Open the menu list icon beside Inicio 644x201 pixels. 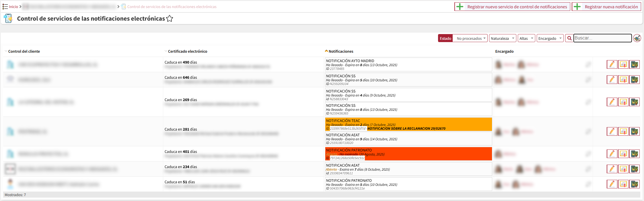click(5, 7)
